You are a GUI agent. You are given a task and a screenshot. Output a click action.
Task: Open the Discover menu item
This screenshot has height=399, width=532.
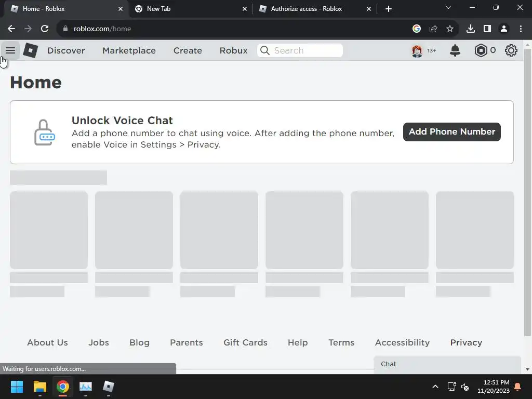tap(66, 50)
